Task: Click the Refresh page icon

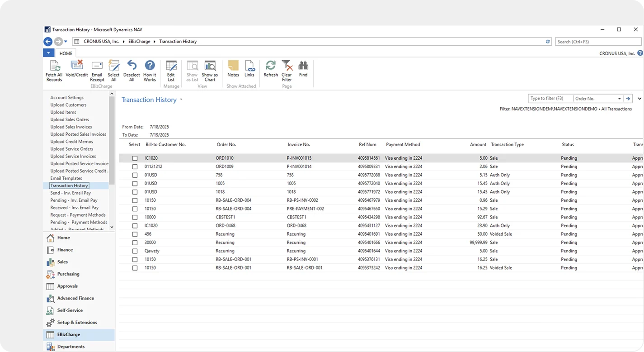Action: click(x=271, y=69)
